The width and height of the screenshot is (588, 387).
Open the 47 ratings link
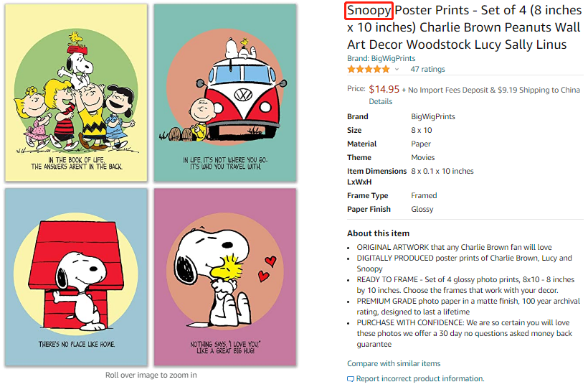427,70
